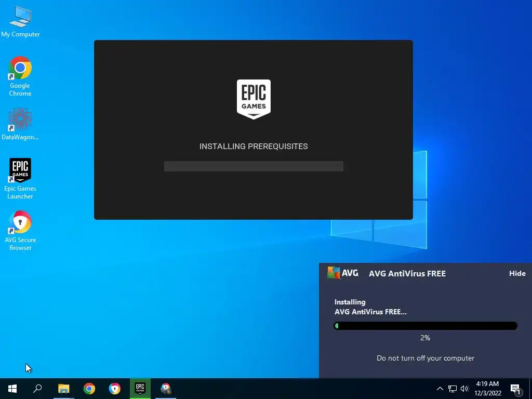Open taskbar search magnifier
The height and width of the screenshot is (399, 532).
point(37,389)
